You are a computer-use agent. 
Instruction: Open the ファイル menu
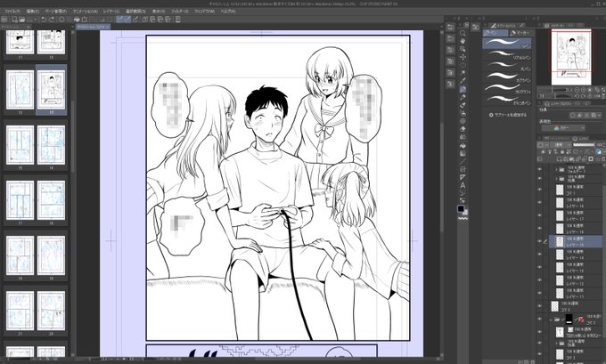[x=12, y=12]
